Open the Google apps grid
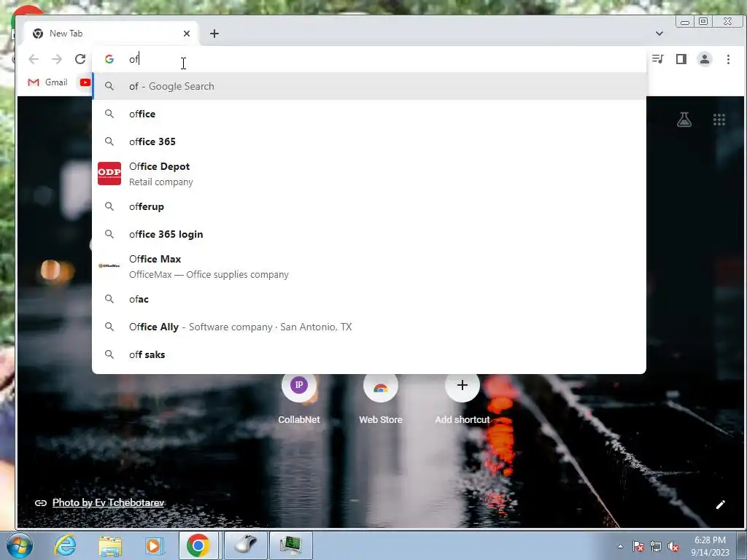This screenshot has width=747, height=560. (719, 120)
